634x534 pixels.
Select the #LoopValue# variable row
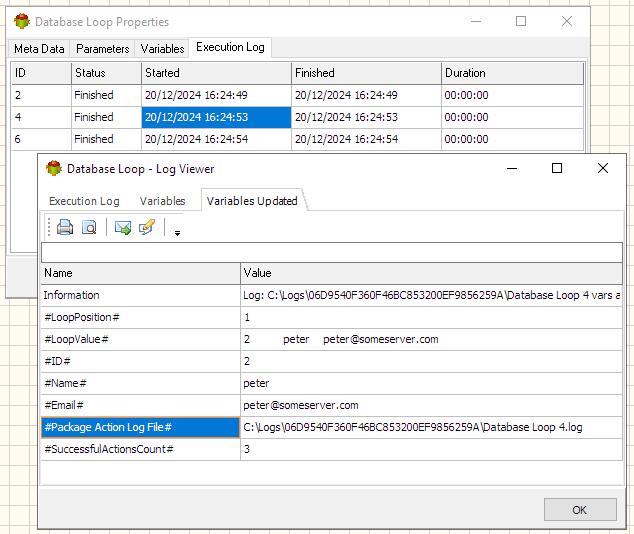click(x=332, y=339)
